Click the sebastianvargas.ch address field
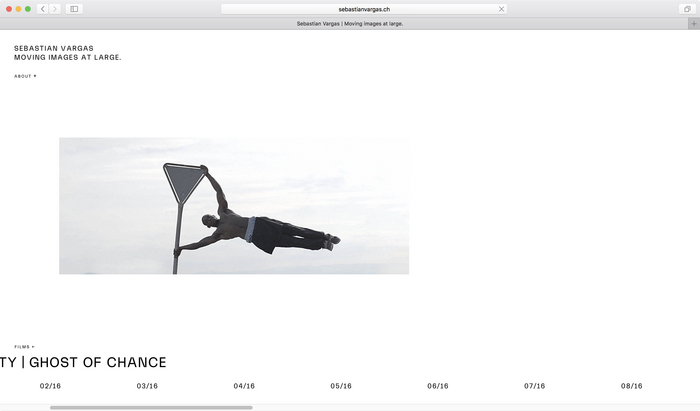 point(364,9)
